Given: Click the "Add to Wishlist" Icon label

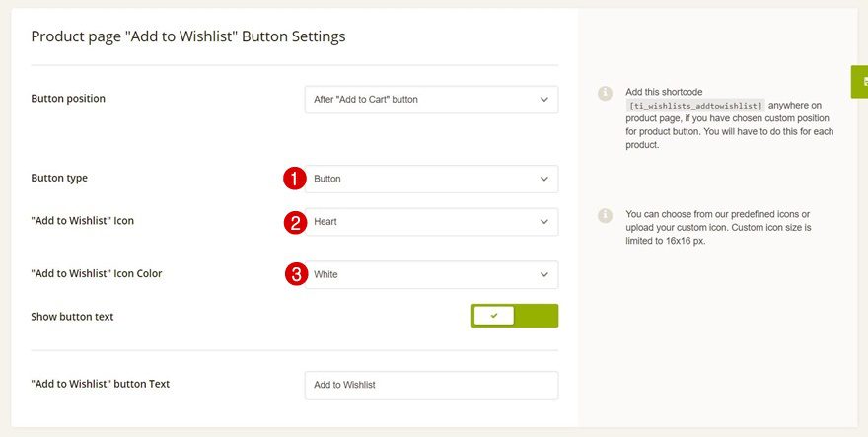Looking at the screenshot, I should pyautogui.click(x=83, y=221).
